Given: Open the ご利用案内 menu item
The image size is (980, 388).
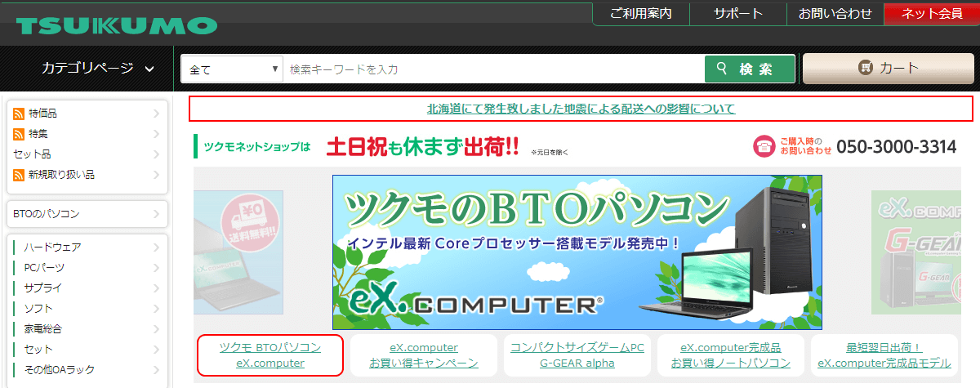Looking at the screenshot, I should (641, 14).
